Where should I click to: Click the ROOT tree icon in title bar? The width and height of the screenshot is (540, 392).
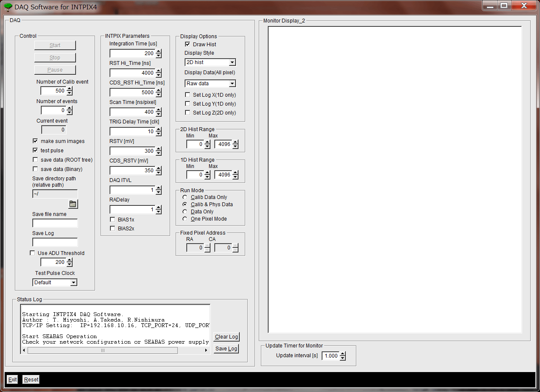click(8, 7)
